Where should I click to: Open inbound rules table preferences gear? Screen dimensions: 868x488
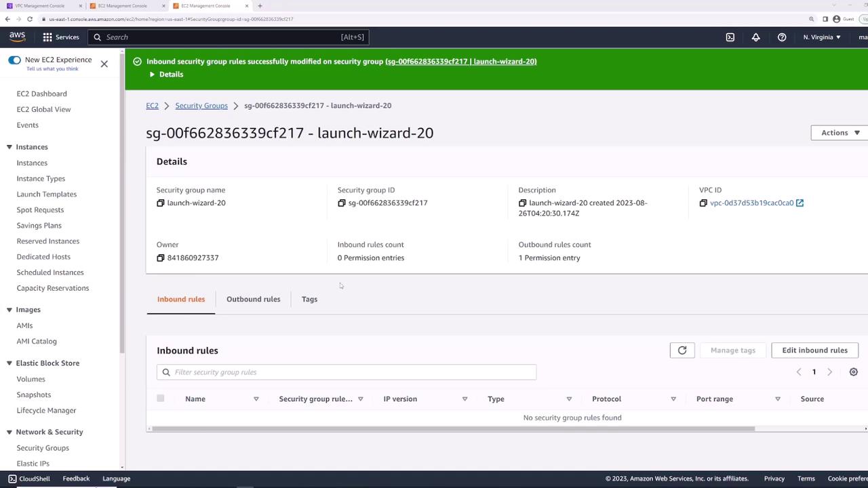click(854, 372)
